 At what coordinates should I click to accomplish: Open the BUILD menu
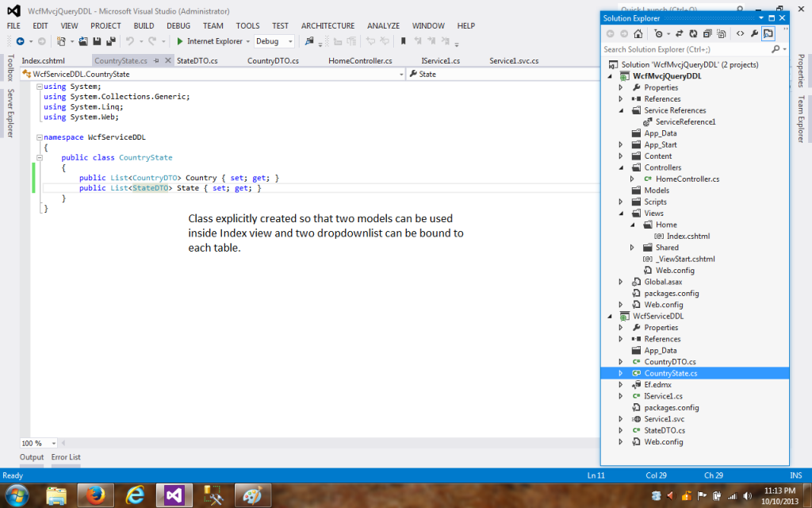point(144,25)
